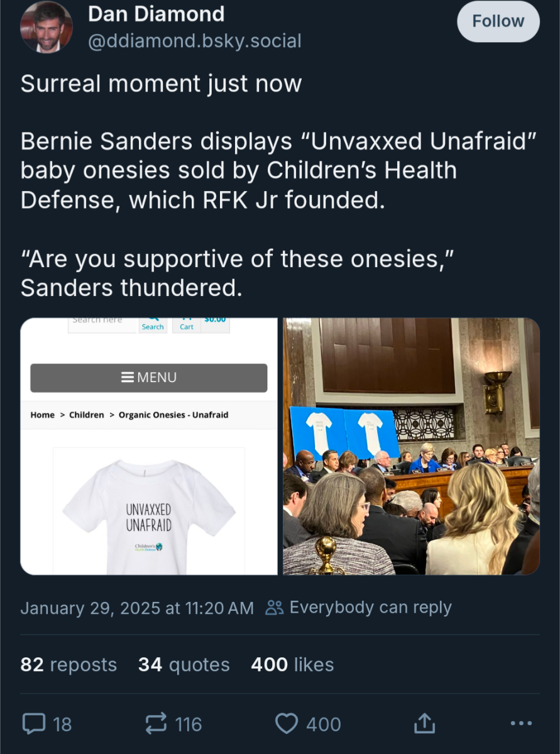
Task: View the 82 reposts list
Action: (69, 664)
